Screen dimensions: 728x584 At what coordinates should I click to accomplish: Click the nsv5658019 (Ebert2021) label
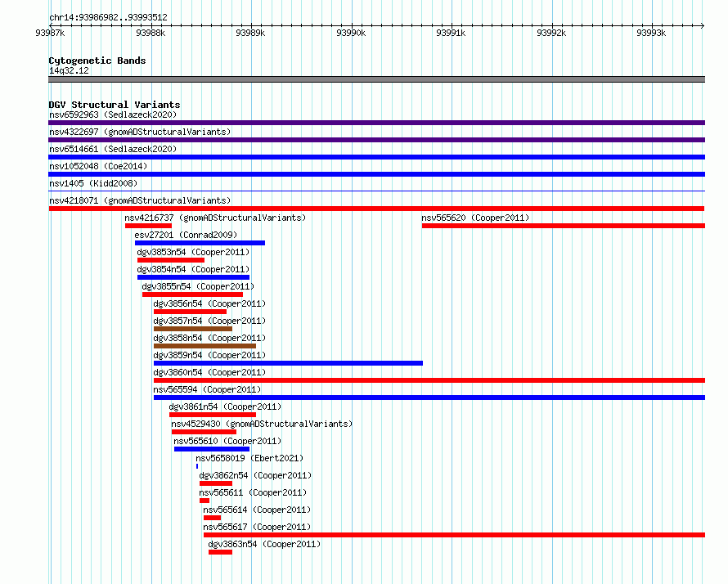point(249,458)
